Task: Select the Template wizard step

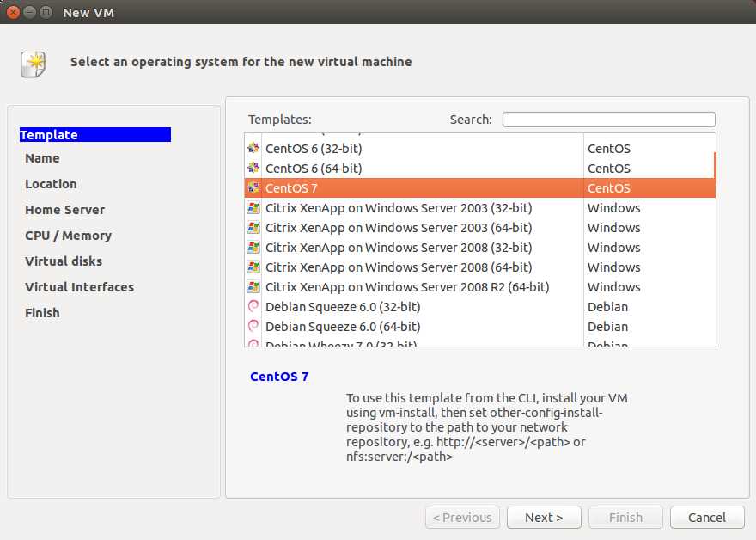Action: tap(95, 135)
